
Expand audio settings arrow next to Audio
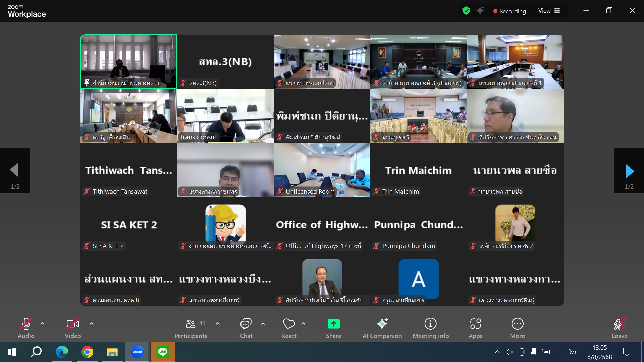pos(42,324)
